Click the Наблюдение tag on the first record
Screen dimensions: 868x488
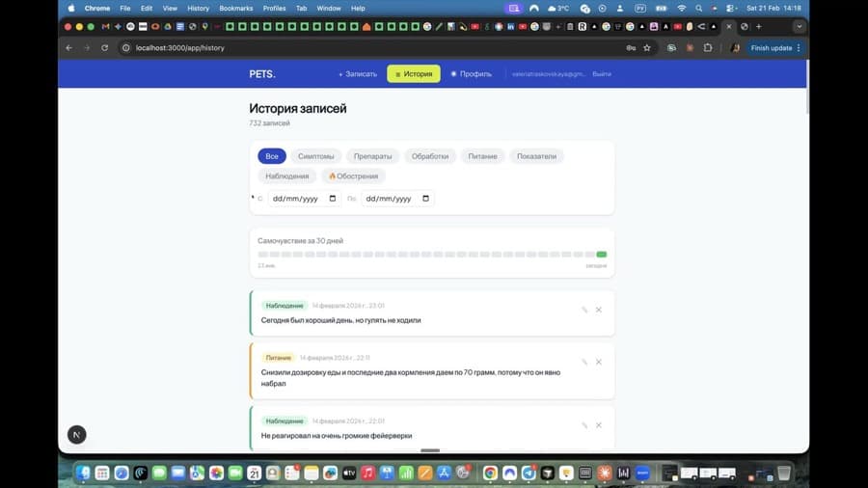(285, 306)
